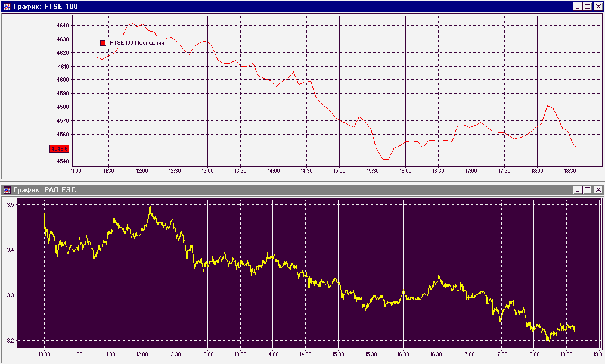The height and width of the screenshot is (364, 605).
Task: Maximize the РАО ЕЭС chart window
Action: [x=587, y=189]
